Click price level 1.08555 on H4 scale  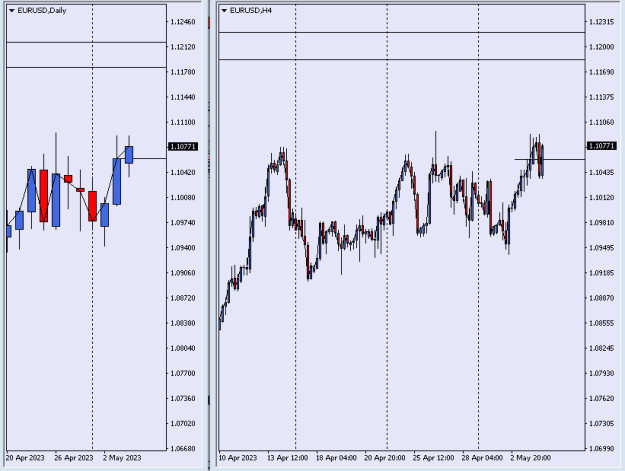point(601,323)
